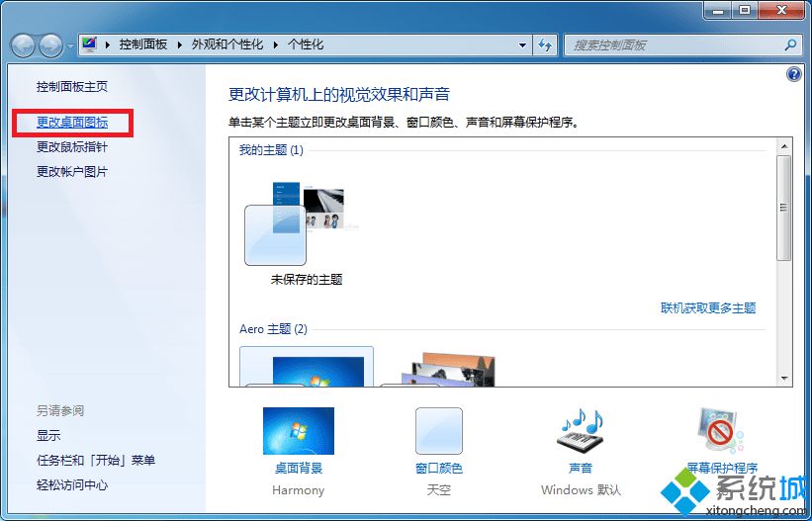Select the Windows 7 Aero theme thumbnail
This screenshot has height=521, width=812.
pyautogui.click(x=307, y=368)
